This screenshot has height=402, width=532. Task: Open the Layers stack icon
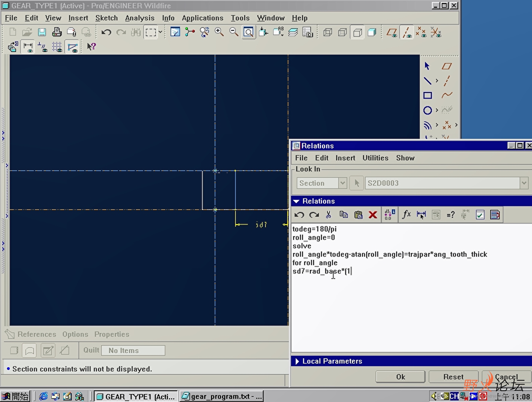click(293, 32)
